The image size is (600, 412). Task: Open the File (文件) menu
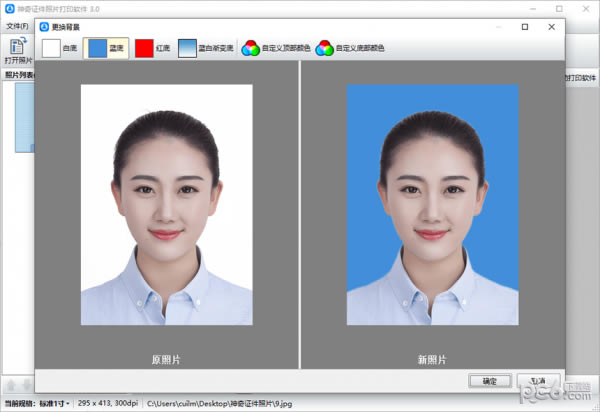click(17, 25)
